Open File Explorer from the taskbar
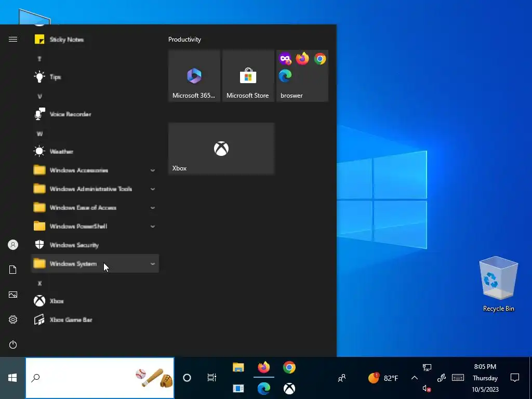Viewport: 532px width, 399px height. click(238, 367)
